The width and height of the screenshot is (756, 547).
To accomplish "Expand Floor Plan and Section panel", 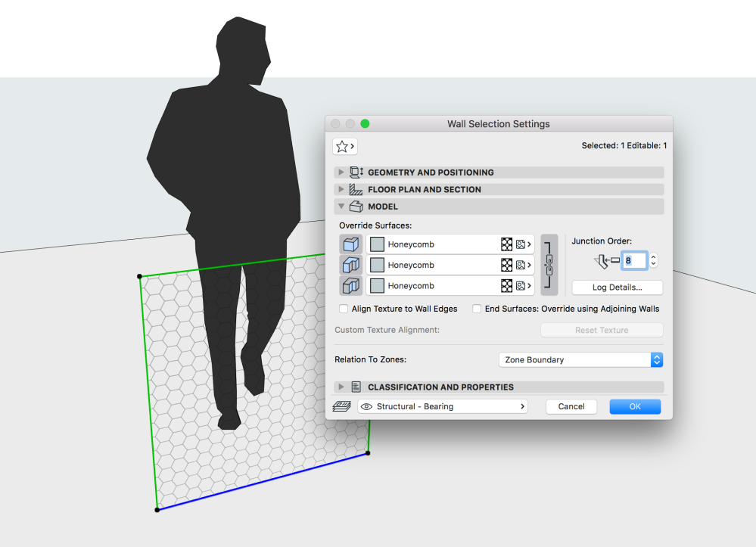I will (341, 189).
